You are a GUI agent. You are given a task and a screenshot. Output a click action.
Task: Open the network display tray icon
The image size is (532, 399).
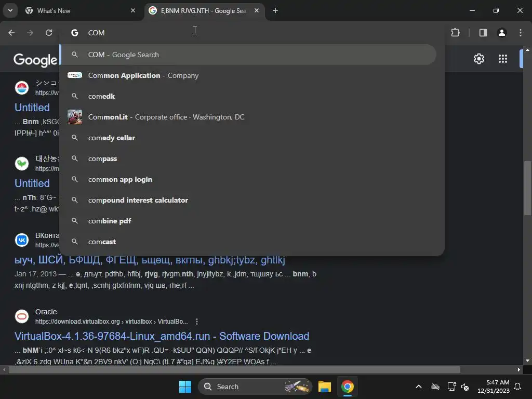(x=451, y=387)
